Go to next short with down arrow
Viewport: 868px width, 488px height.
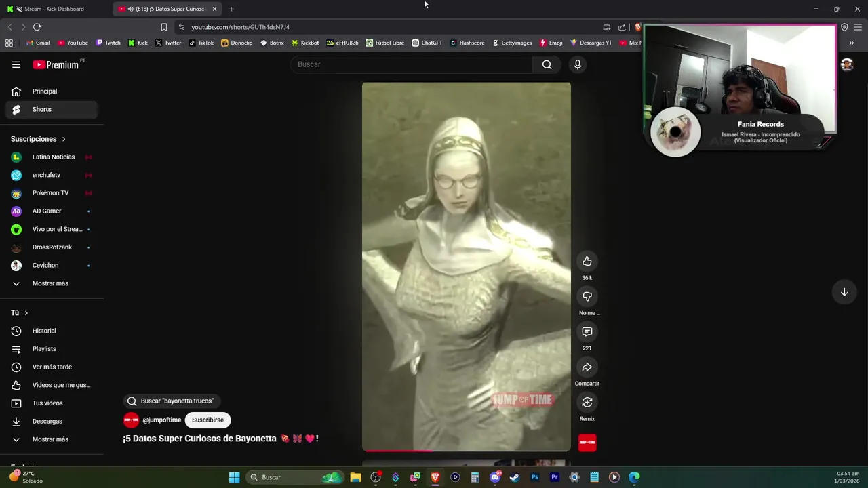844,292
